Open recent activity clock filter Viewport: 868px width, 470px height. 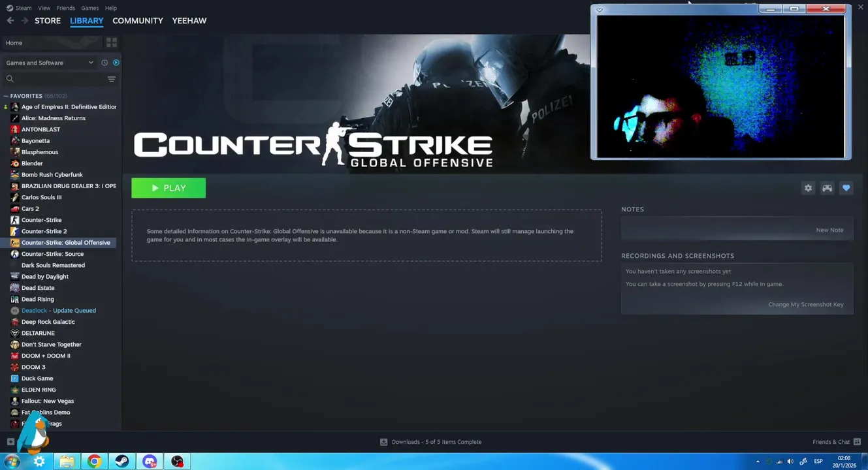click(x=104, y=63)
